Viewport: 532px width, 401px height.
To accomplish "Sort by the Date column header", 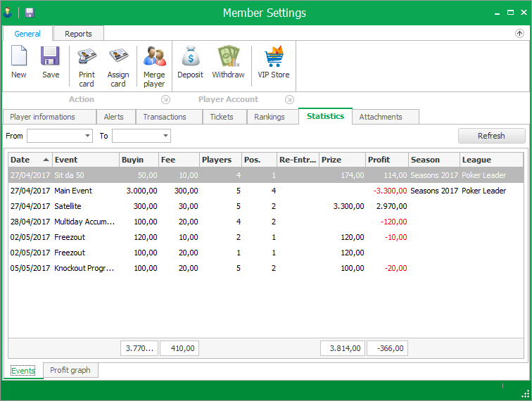I will [30, 160].
